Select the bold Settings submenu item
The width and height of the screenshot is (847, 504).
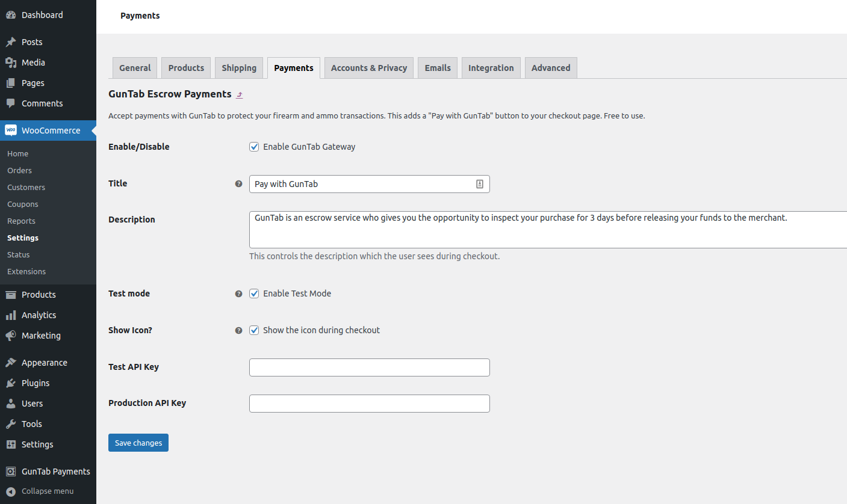pyautogui.click(x=23, y=238)
